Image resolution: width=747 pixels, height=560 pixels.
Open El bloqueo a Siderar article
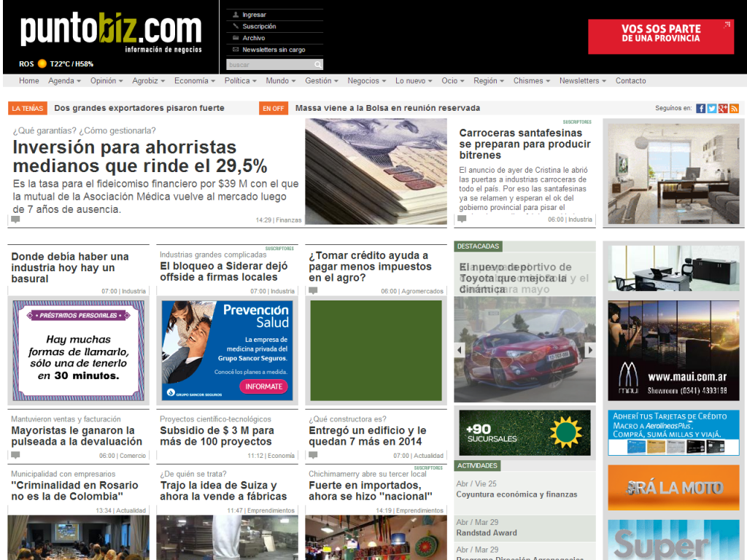click(x=224, y=271)
